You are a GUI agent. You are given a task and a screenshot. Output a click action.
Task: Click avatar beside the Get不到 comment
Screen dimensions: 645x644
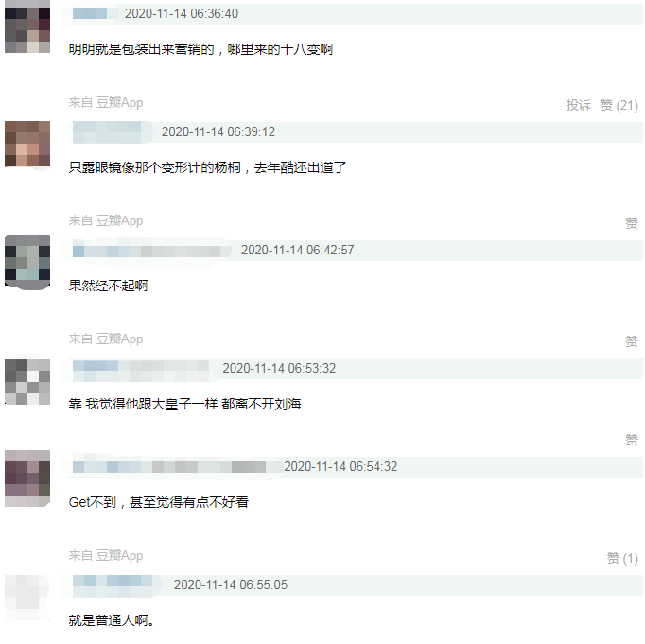[27, 479]
